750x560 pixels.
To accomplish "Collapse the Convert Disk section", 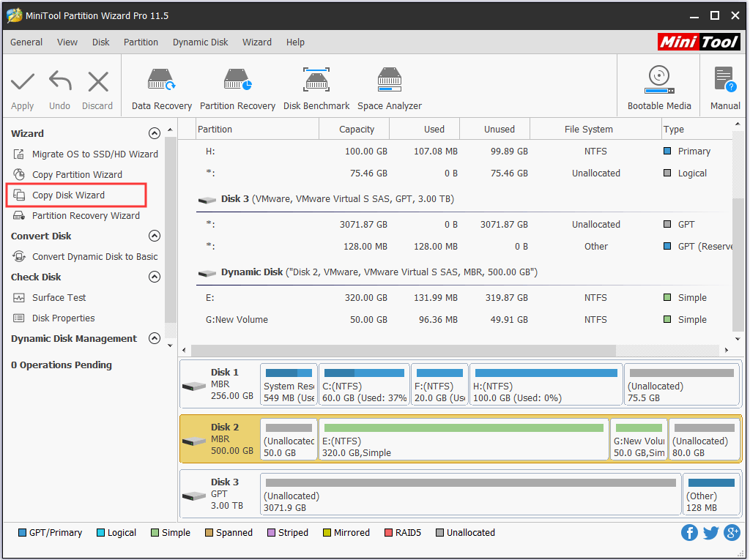I will click(155, 236).
